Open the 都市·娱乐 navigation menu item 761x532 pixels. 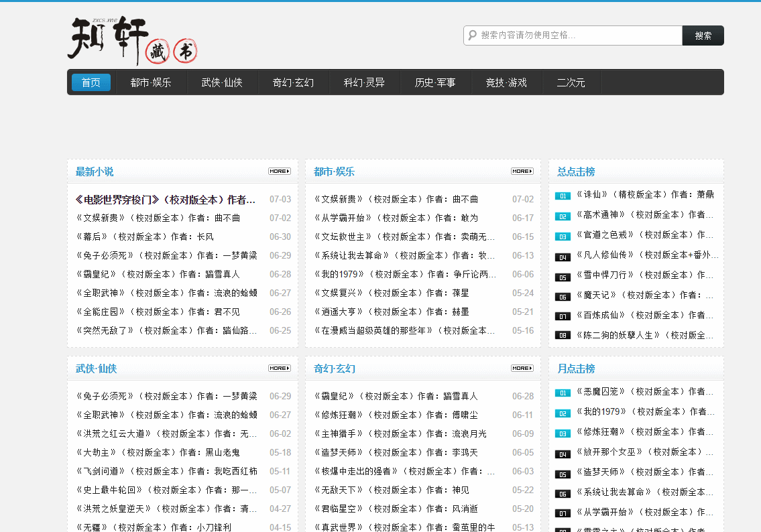151,82
